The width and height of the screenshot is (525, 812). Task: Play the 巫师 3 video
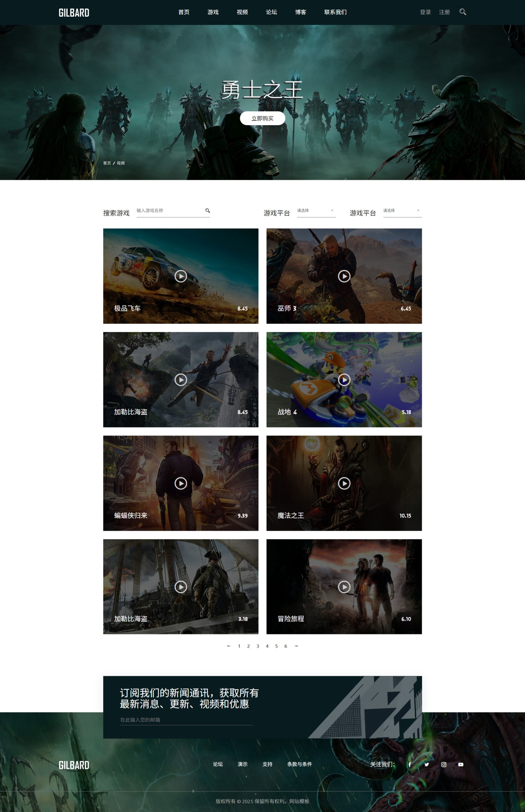pos(344,276)
